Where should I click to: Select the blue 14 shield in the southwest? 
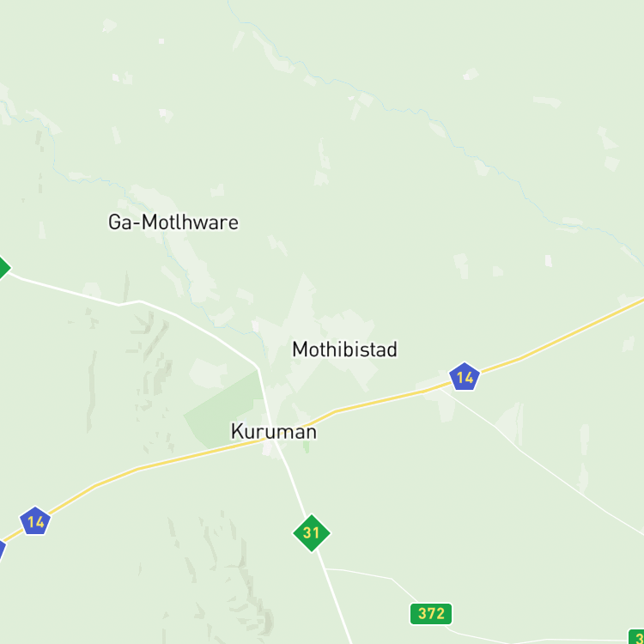(x=35, y=521)
